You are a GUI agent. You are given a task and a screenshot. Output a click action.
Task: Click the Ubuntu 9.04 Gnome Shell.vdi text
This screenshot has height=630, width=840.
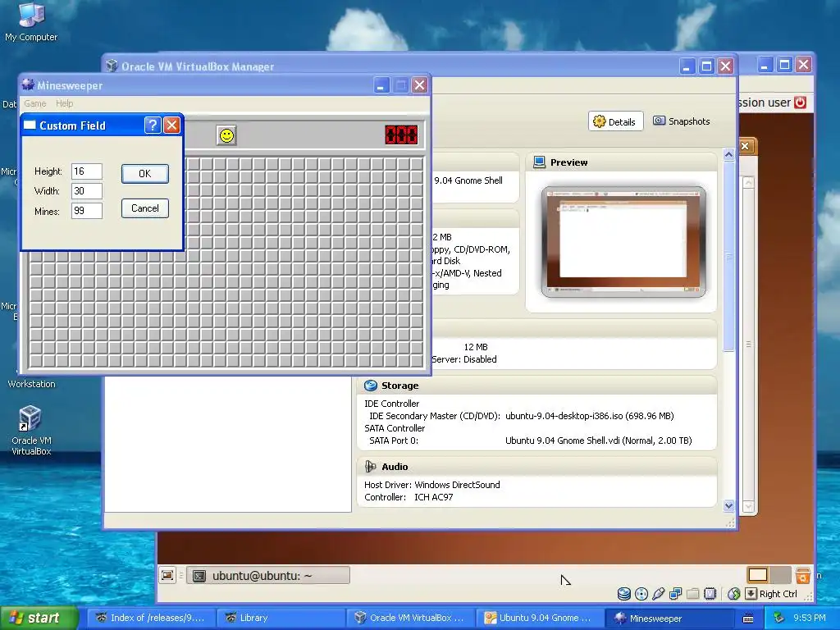pyautogui.click(x=598, y=441)
